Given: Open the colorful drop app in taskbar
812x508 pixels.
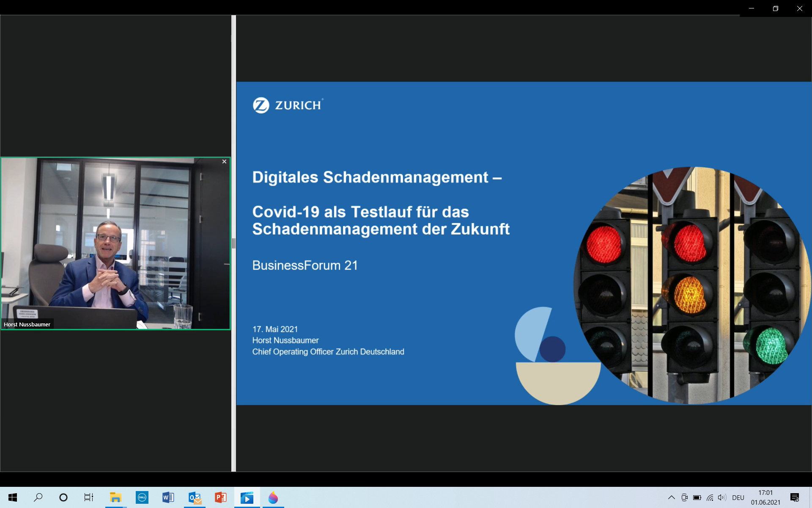Looking at the screenshot, I should 273,497.
